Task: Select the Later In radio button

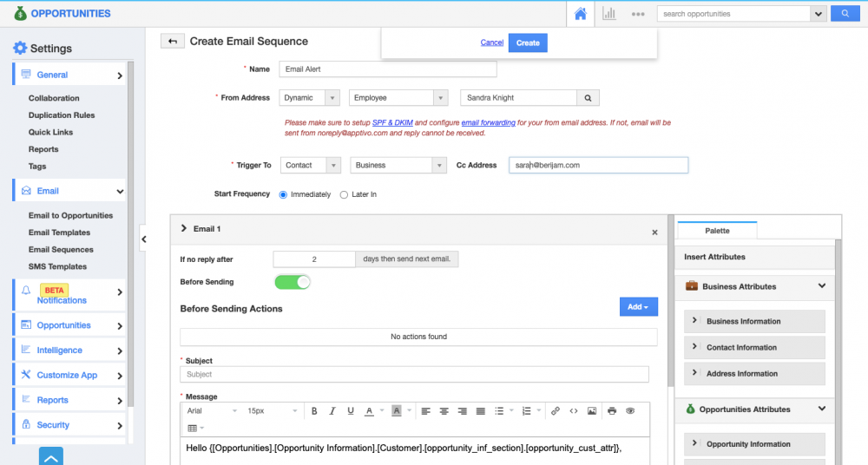Action: pos(344,195)
